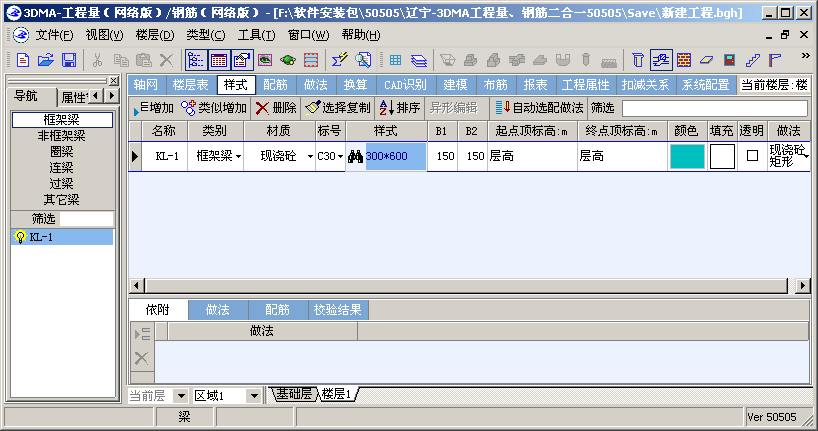
Task: Click the stacked layers floor icon
Action: click(x=418, y=61)
